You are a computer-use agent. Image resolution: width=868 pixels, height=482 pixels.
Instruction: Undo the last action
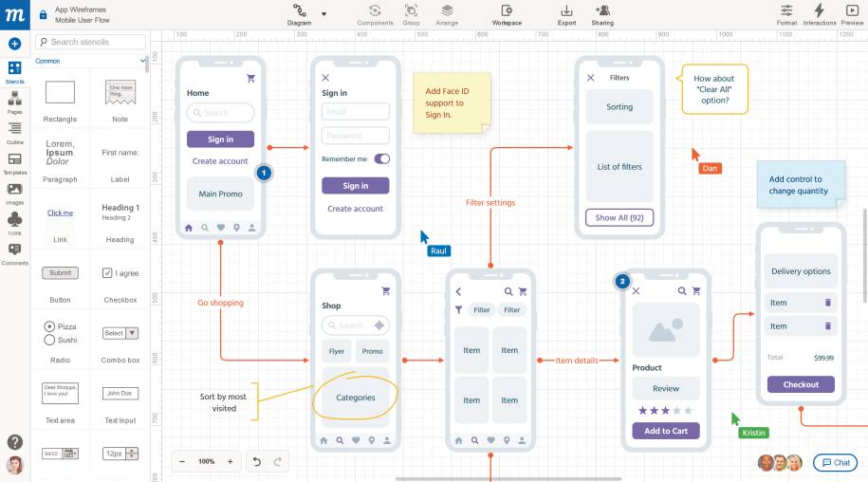click(x=257, y=461)
